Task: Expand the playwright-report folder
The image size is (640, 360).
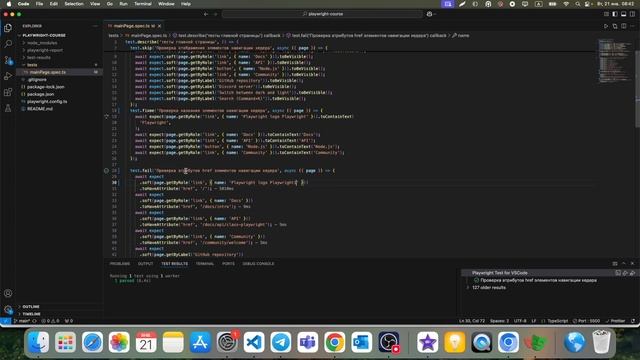Action: 45,50
